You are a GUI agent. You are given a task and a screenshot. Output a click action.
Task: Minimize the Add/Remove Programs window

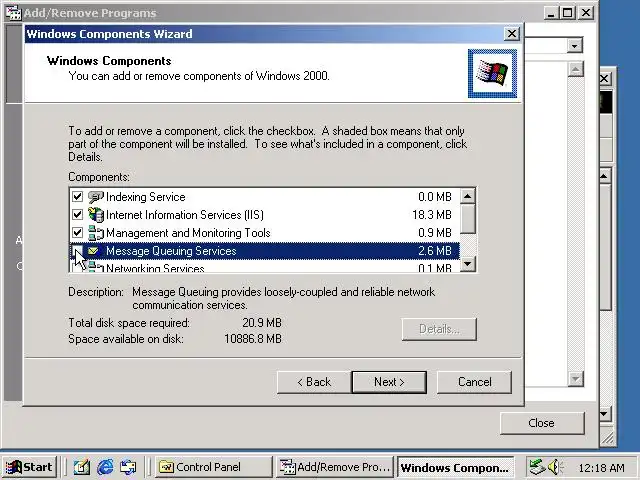point(551,13)
